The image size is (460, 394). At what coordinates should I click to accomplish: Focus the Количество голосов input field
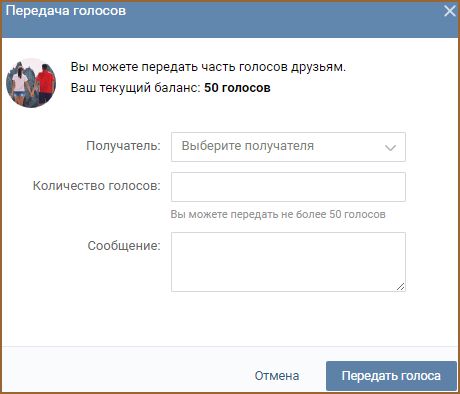[x=288, y=187]
